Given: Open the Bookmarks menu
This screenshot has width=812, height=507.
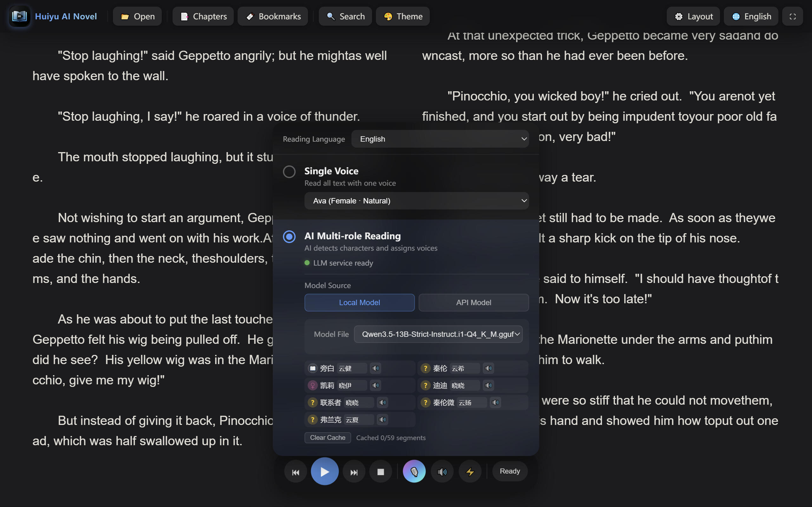Looking at the screenshot, I should click(272, 16).
